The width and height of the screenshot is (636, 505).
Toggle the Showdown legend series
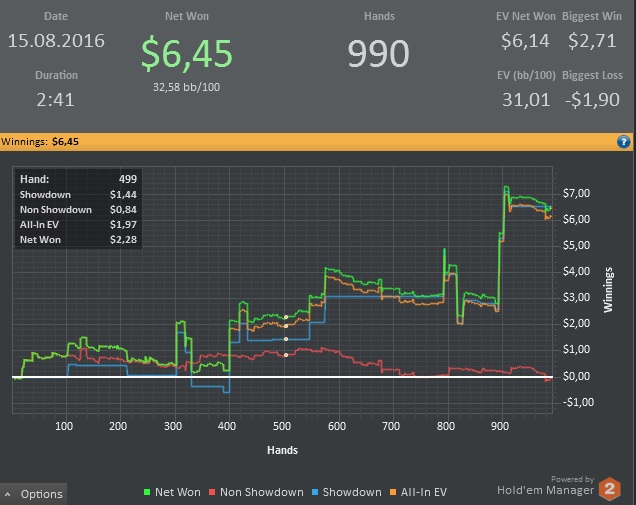click(347, 492)
